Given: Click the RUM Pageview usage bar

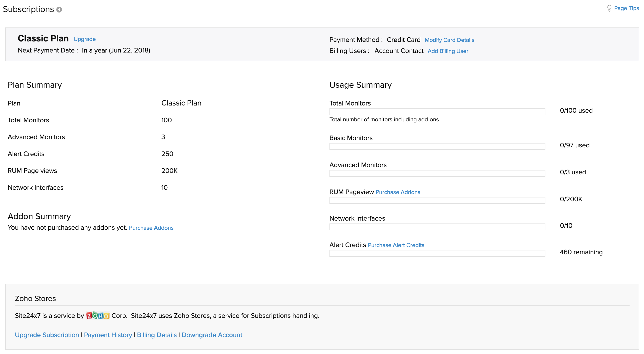Looking at the screenshot, I should click(x=437, y=200).
